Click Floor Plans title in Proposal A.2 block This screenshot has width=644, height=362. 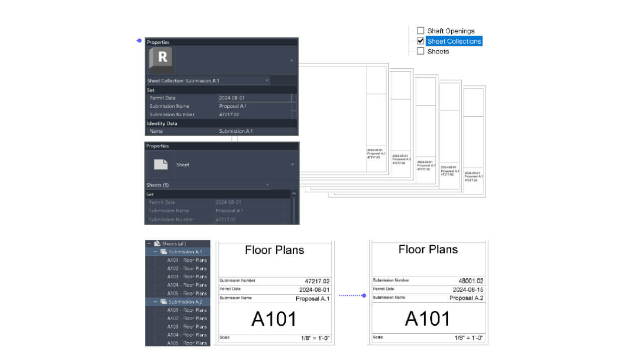coord(428,249)
